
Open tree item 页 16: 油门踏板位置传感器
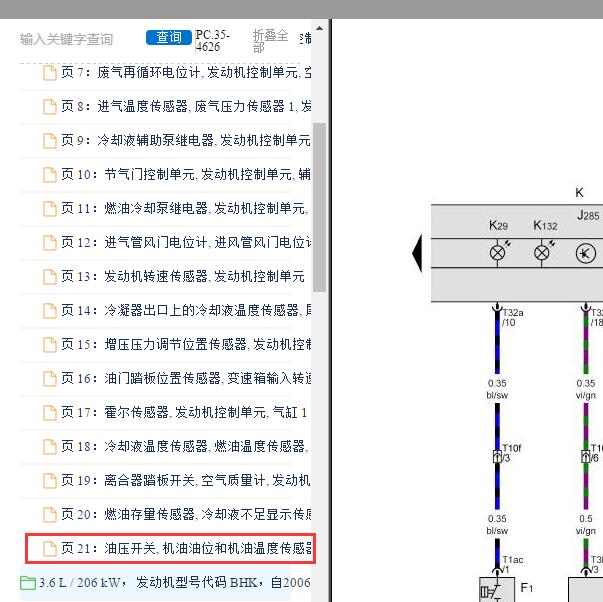pos(177,379)
